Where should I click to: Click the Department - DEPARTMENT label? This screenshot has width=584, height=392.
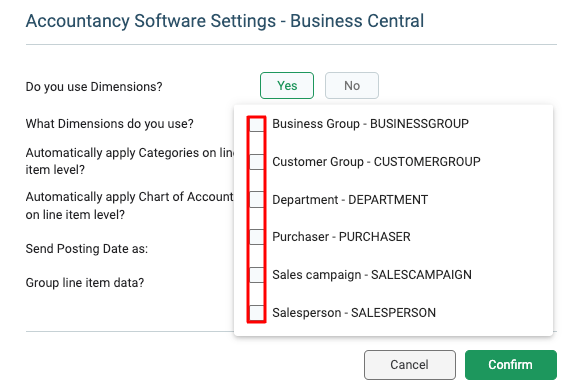[x=350, y=200]
